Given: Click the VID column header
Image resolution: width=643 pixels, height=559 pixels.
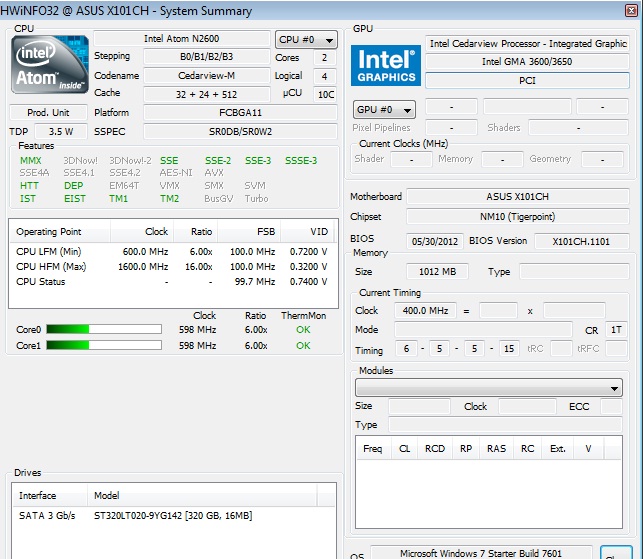Looking at the screenshot, I should (308, 232).
